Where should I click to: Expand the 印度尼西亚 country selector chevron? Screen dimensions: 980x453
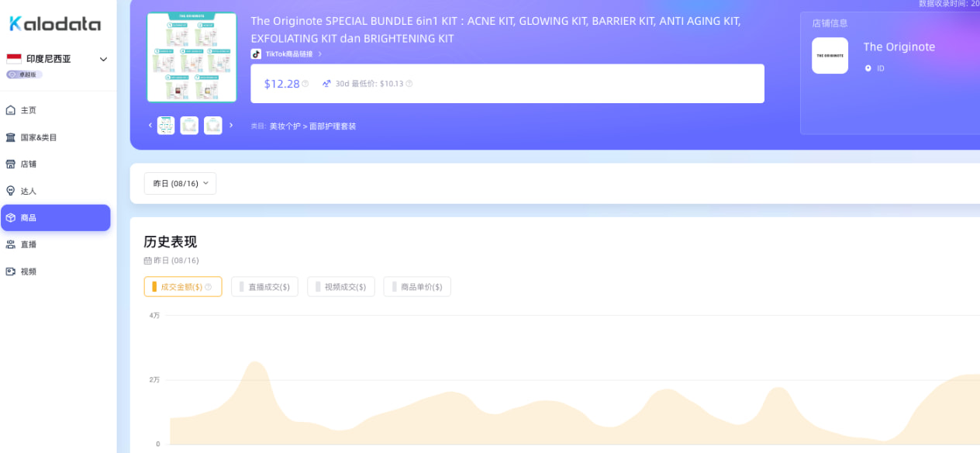pyautogui.click(x=103, y=59)
